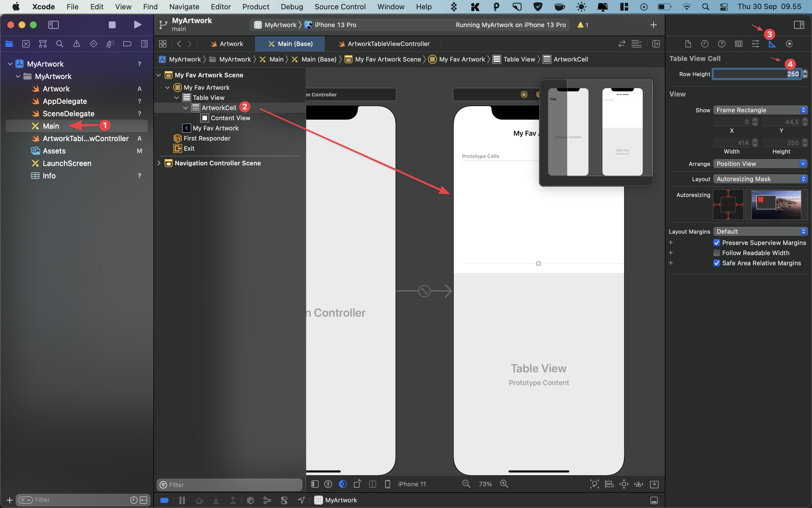
Task: Zoom out the storyboard canvas
Action: 466,484
